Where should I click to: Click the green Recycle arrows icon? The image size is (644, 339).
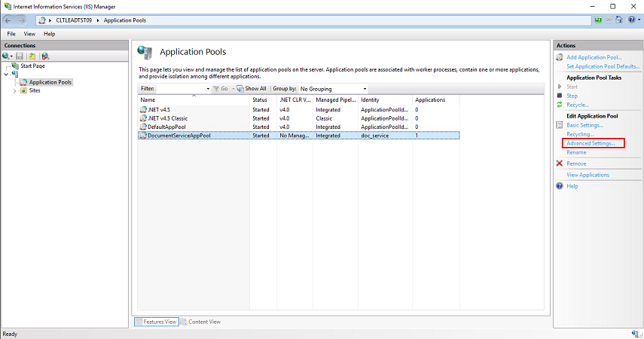[560, 105]
